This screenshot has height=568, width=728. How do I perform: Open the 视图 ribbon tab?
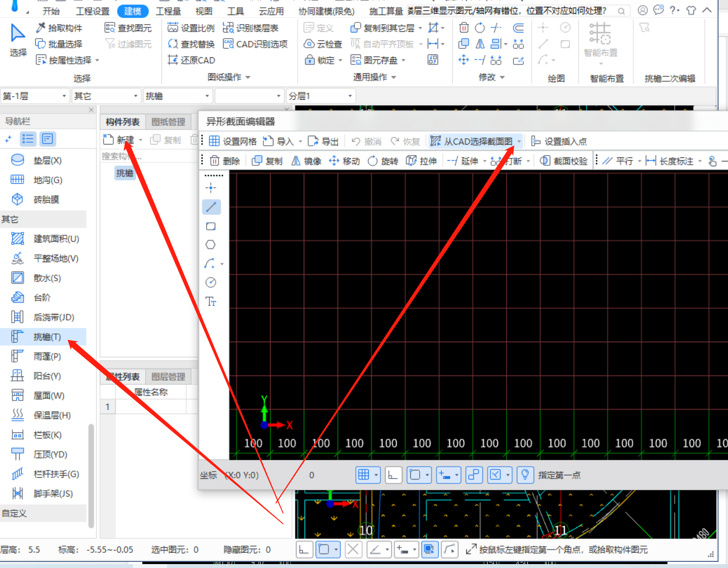coord(204,11)
